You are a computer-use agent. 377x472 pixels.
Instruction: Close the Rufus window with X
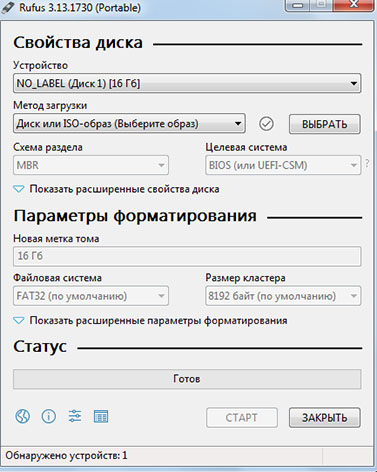(x=353, y=5)
